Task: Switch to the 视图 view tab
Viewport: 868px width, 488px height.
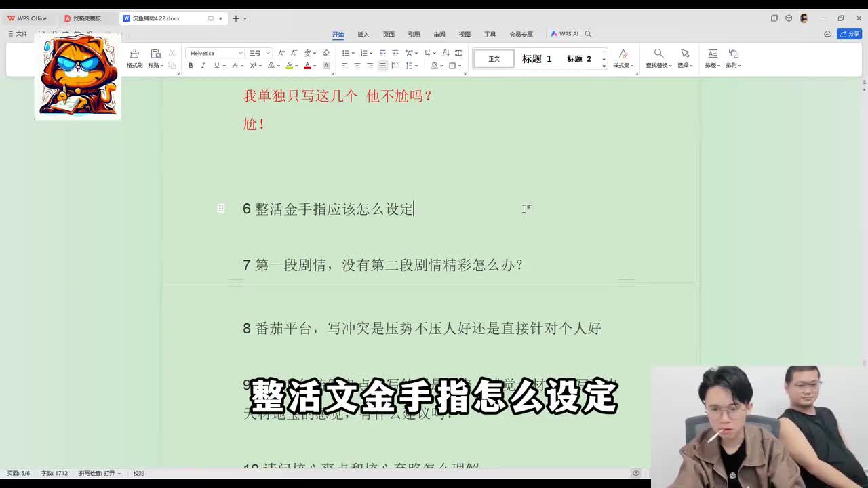Action: click(465, 34)
